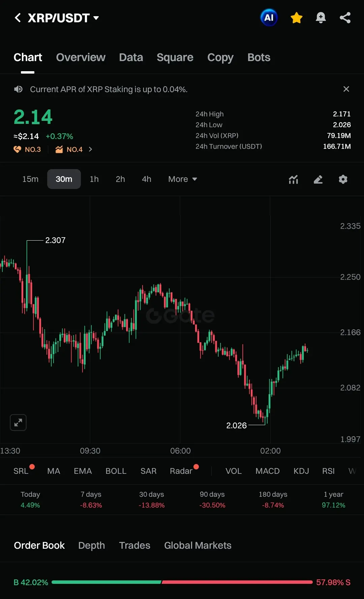
Task: Go to the Copy tab
Action: tap(220, 57)
